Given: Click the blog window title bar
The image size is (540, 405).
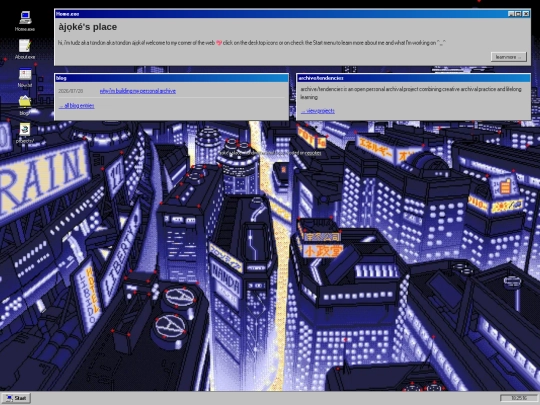Looking at the screenshot, I should (x=172, y=78).
